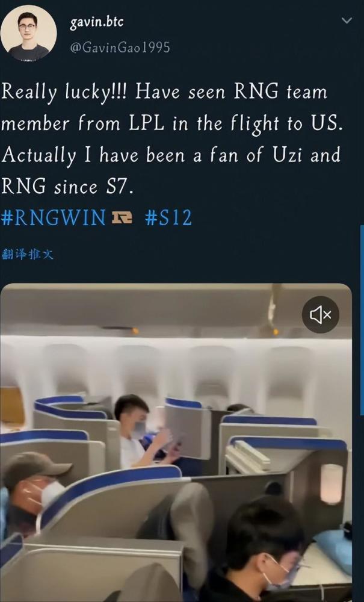The image size is (364, 602).
Task: Open the #RNGWIN hashtag
Action: point(54,218)
